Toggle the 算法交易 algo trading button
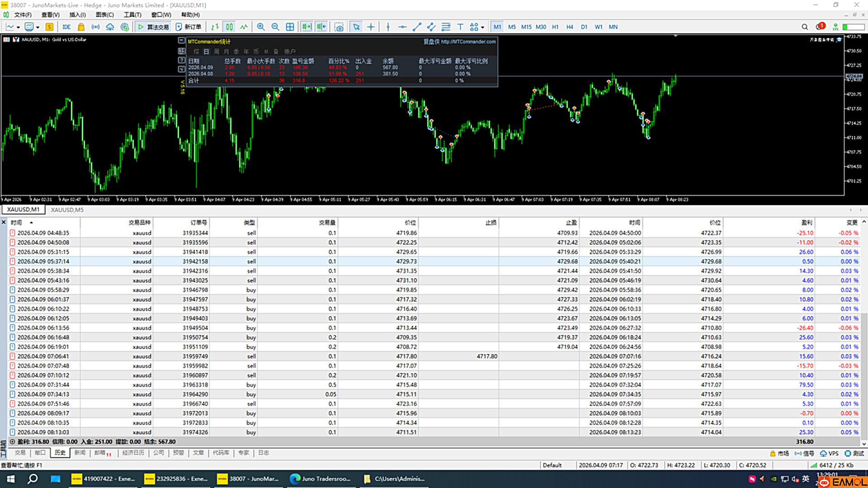 tap(154, 27)
